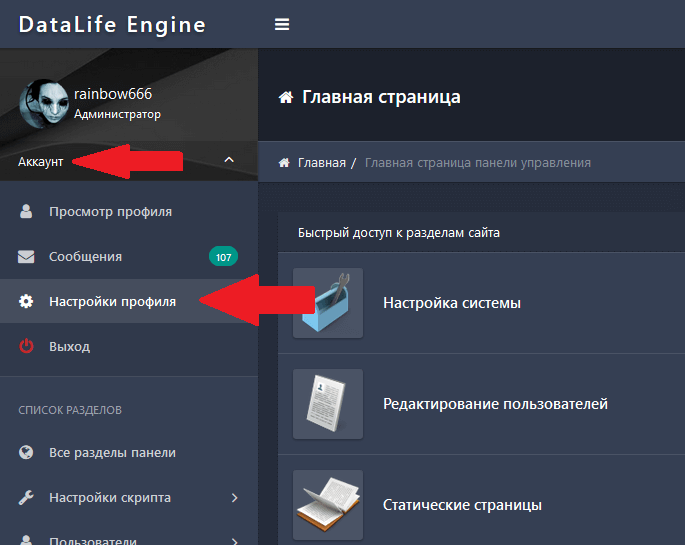Click the rainbow666 user avatar
This screenshot has width=685, height=545.
pos(44,103)
